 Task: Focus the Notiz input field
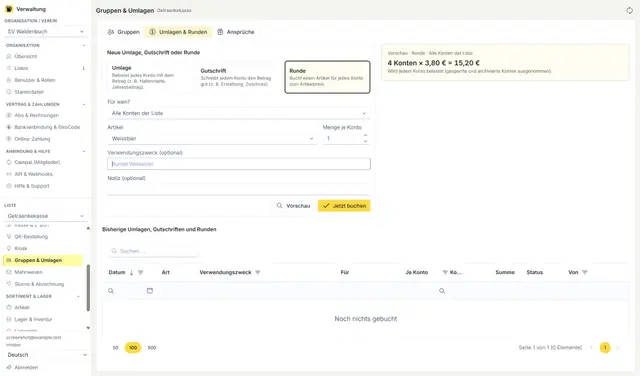pos(239,189)
